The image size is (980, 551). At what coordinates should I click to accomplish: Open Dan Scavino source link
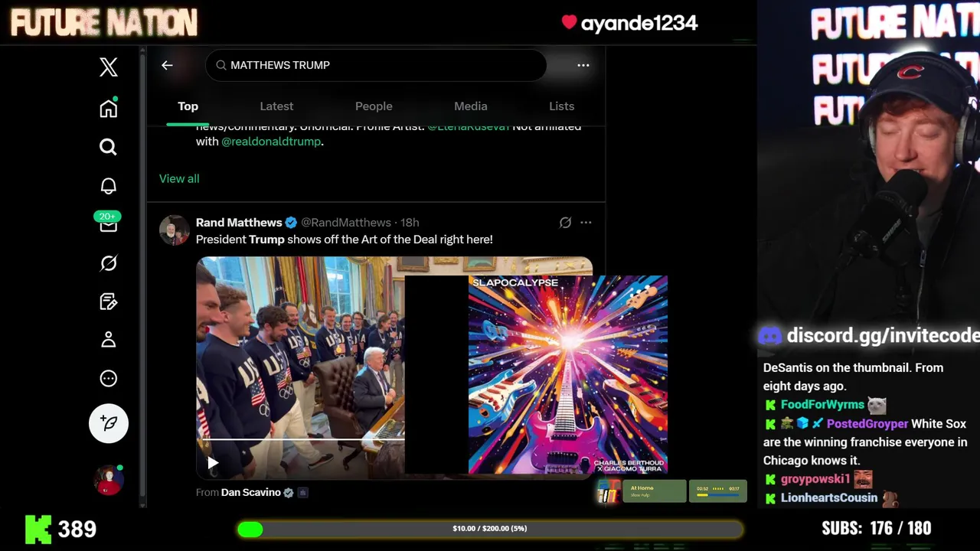pyautogui.click(x=251, y=493)
